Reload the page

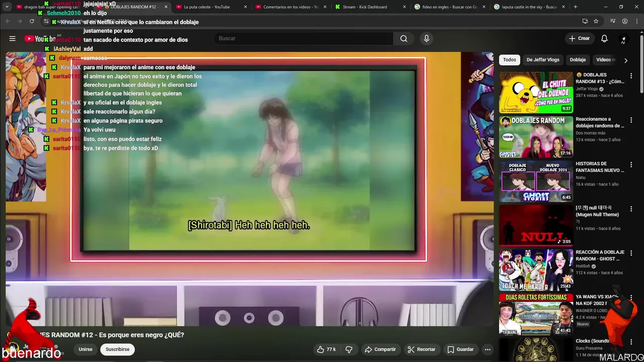tap(32, 21)
